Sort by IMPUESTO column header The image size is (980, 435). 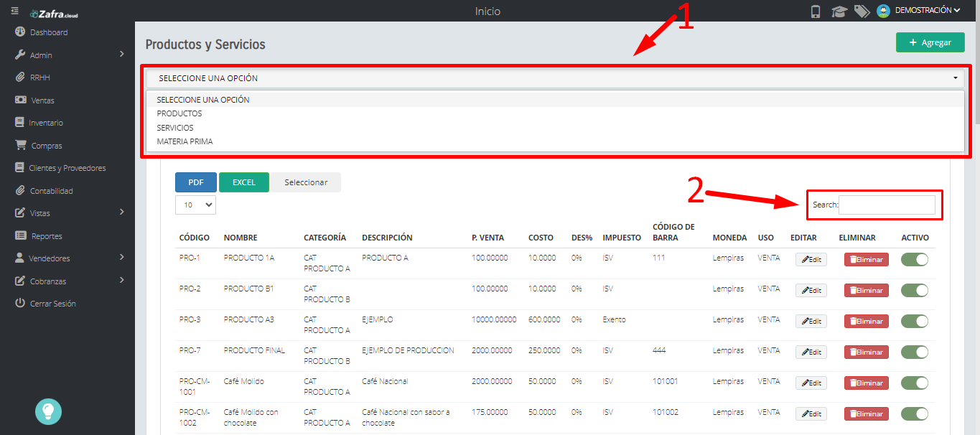click(622, 238)
